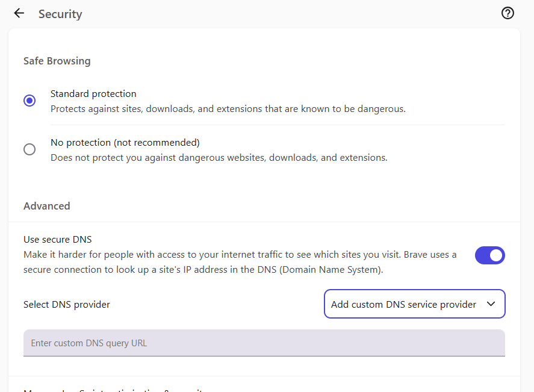
Task: Select the Standard protection radio button
Action: point(29,101)
